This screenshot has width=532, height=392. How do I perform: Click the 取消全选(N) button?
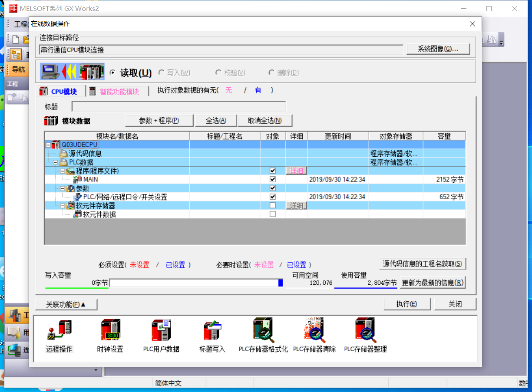tap(264, 121)
